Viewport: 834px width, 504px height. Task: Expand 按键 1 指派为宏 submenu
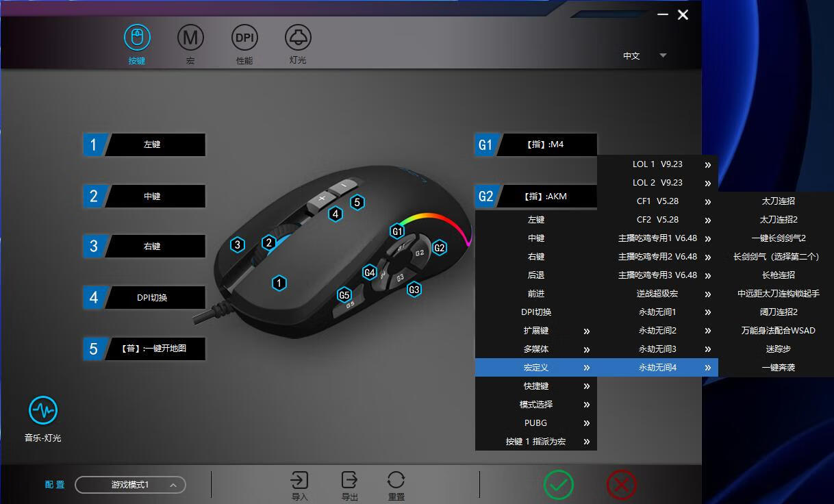[536, 442]
